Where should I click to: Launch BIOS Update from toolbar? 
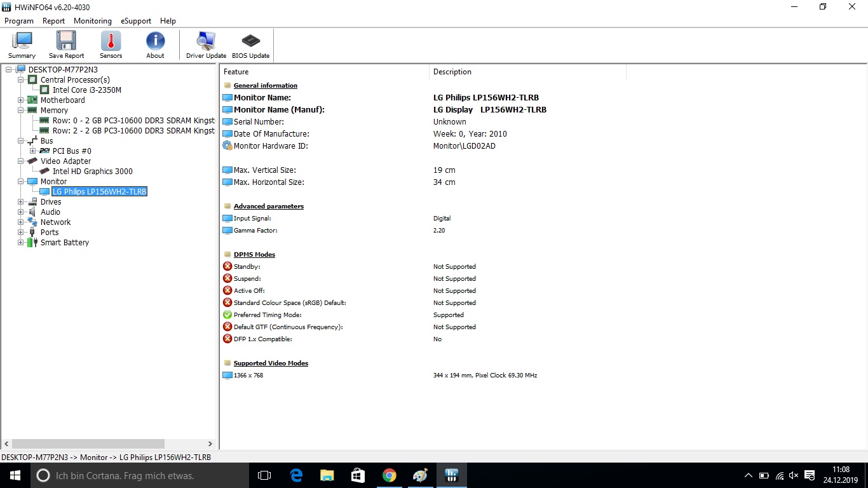250,45
